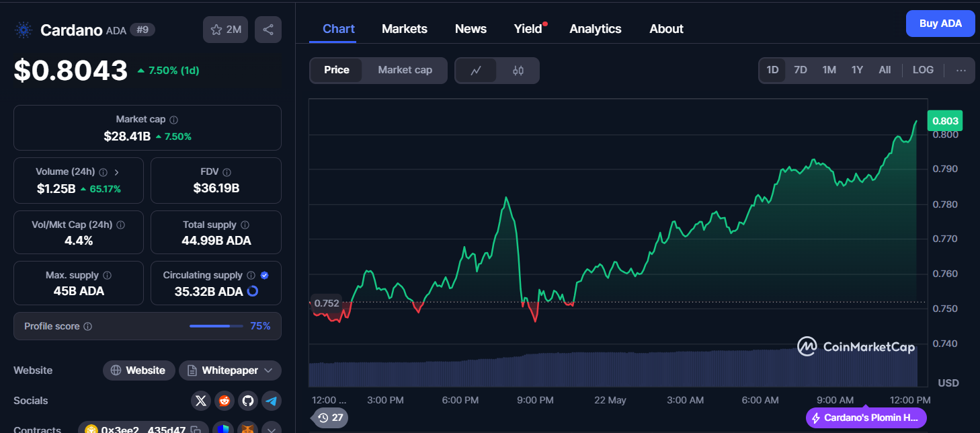Toggle LOG scale on the chart
Viewport: 980px width, 433px height.
(x=923, y=70)
